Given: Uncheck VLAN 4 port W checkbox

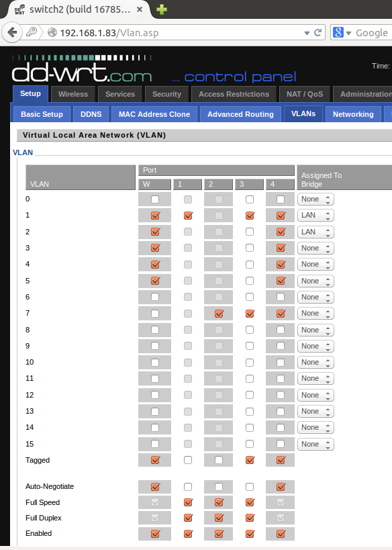Looking at the screenshot, I should 155,264.
